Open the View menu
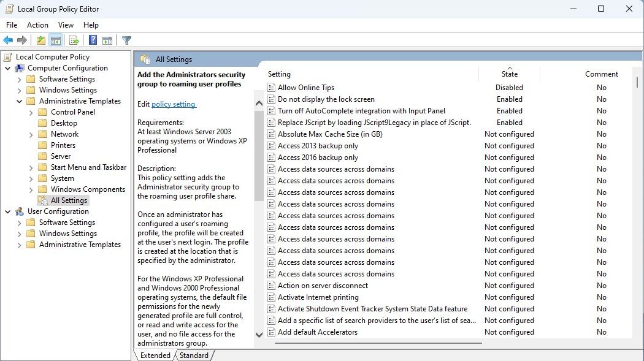This screenshot has width=644, height=361. pos(66,25)
